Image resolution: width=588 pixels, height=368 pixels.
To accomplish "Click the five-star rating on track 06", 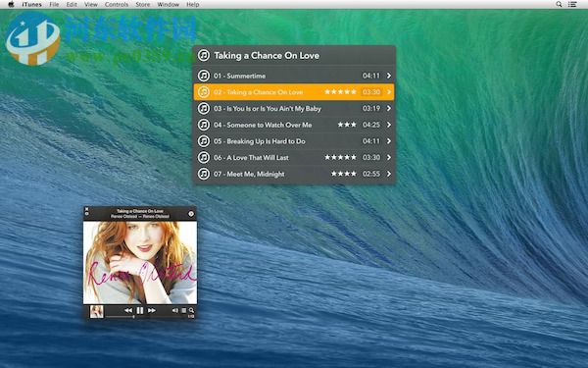I will point(340,157).
